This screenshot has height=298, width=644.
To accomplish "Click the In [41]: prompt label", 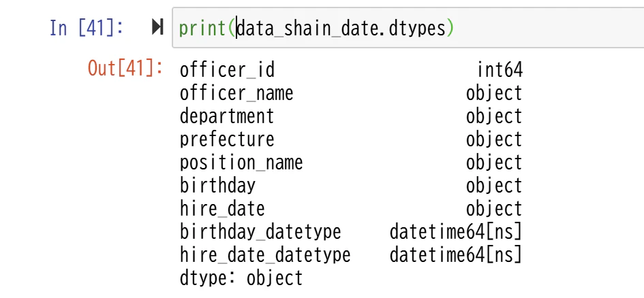I will click(87, 28).
